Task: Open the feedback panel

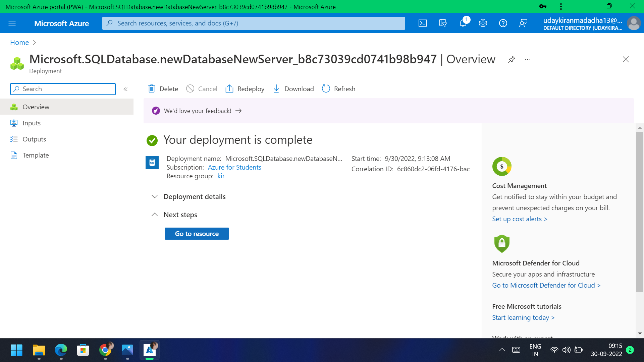Action: (523, 23)
